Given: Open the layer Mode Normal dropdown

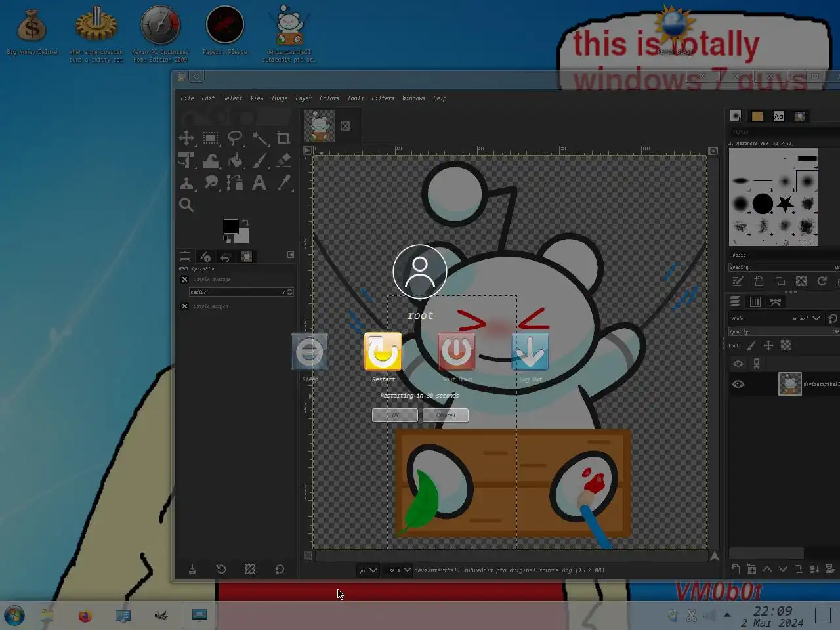Looking at the screenshot, I should pos(806,318).
